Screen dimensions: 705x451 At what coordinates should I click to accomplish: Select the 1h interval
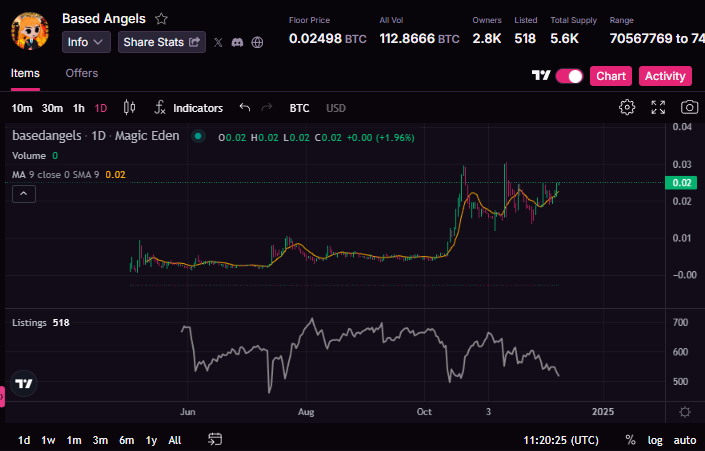[x=79, y=108]
